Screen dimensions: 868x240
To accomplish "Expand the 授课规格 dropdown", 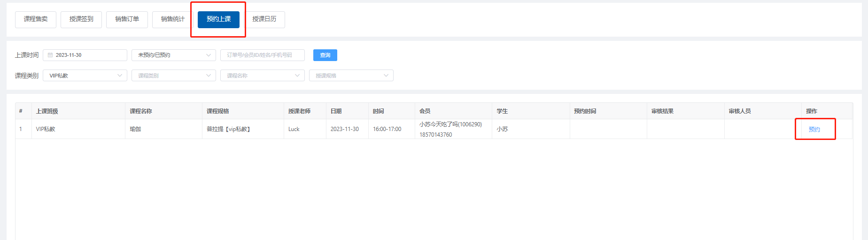I will click(351, 76).
